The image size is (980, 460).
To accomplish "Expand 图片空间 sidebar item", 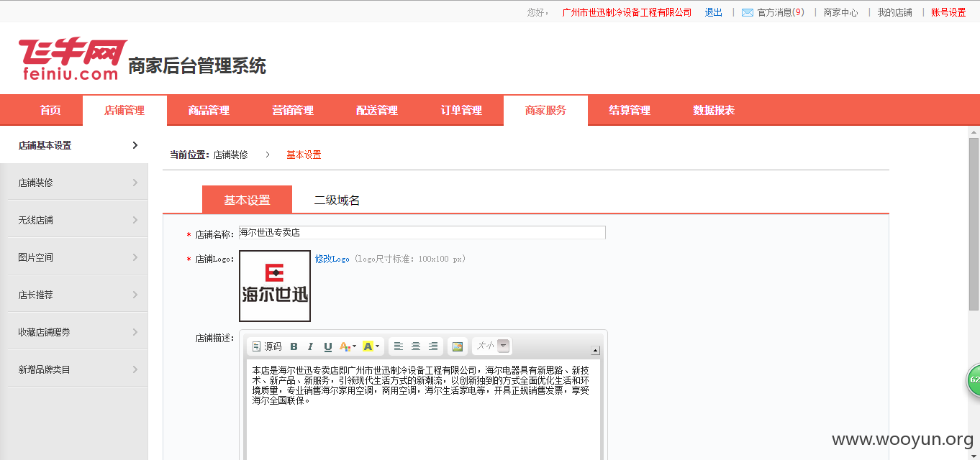I will click(74, 257).
